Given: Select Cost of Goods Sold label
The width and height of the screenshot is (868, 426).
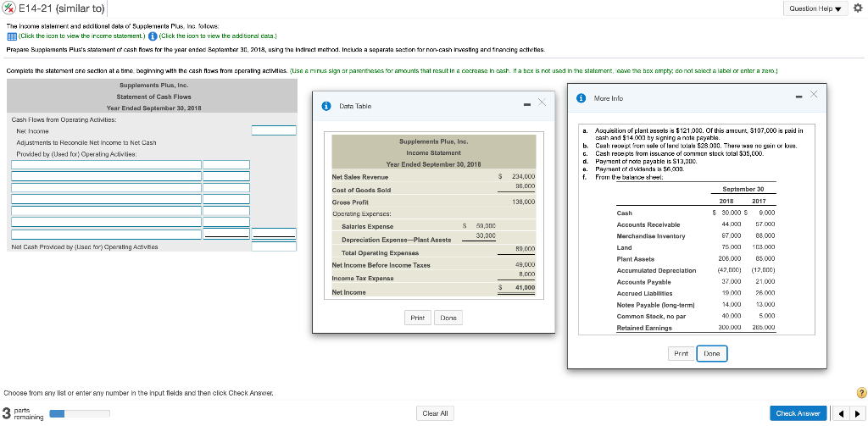Looking at the screenshot, I should pos(361,191).
